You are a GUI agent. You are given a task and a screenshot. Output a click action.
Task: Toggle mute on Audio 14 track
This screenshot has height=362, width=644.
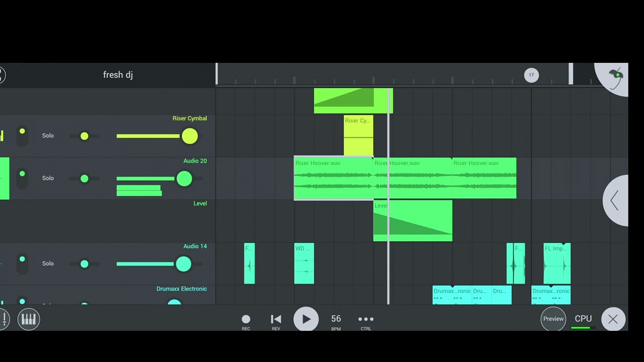(22, 263)
